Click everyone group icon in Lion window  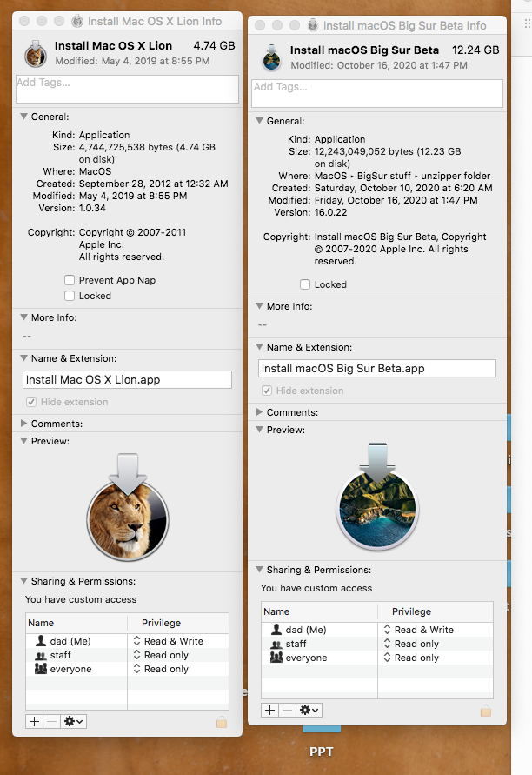coord(41,669)
